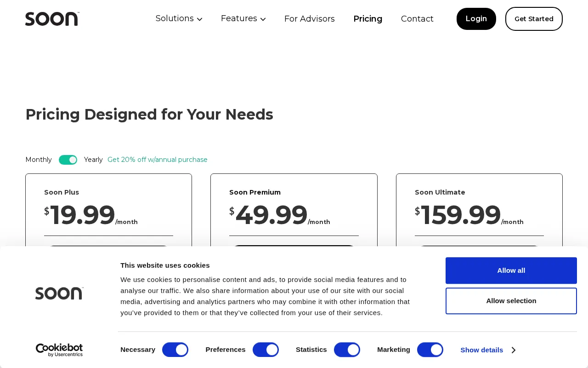The height and width of the screenshot is (368, 588).
Task: Click the 19.99 price
Action: point(83,215)
